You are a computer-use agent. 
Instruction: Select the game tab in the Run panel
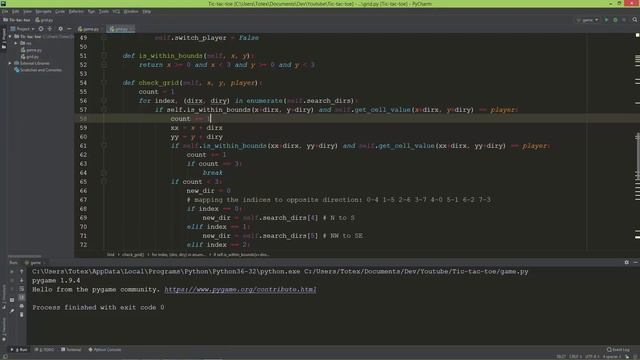(33, 262)
